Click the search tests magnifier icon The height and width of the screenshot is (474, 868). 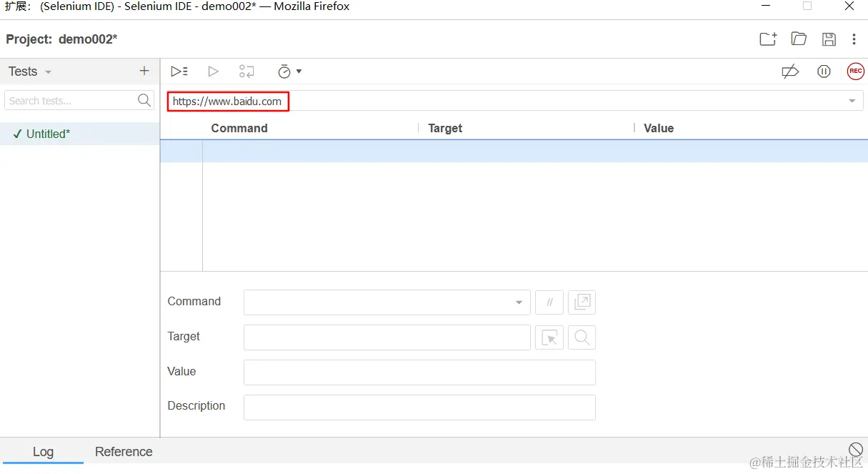(x=144, y=100)
